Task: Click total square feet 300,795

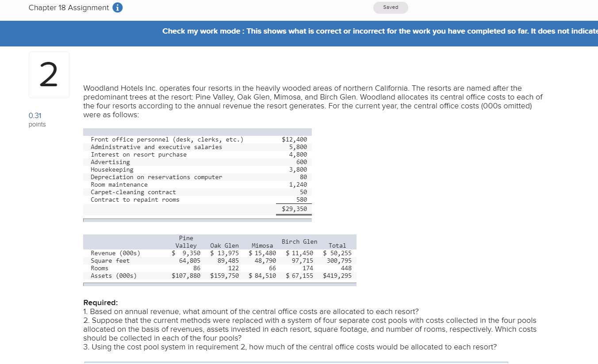Action: coord(339,261)
